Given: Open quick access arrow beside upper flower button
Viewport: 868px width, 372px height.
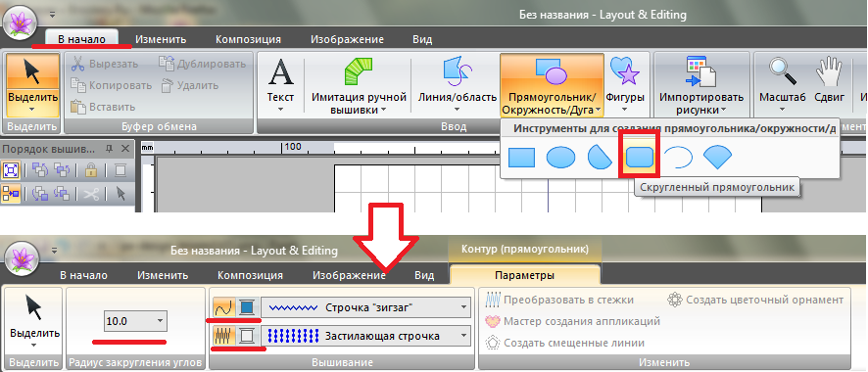Looking at the screenshot, I should [x=53, y=14].
